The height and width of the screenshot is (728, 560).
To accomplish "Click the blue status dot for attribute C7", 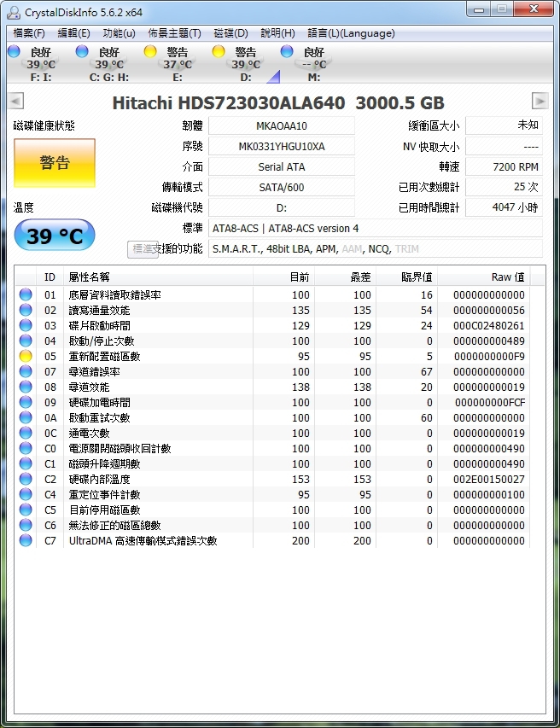I will pyautogui.click(x=26, y=540).
